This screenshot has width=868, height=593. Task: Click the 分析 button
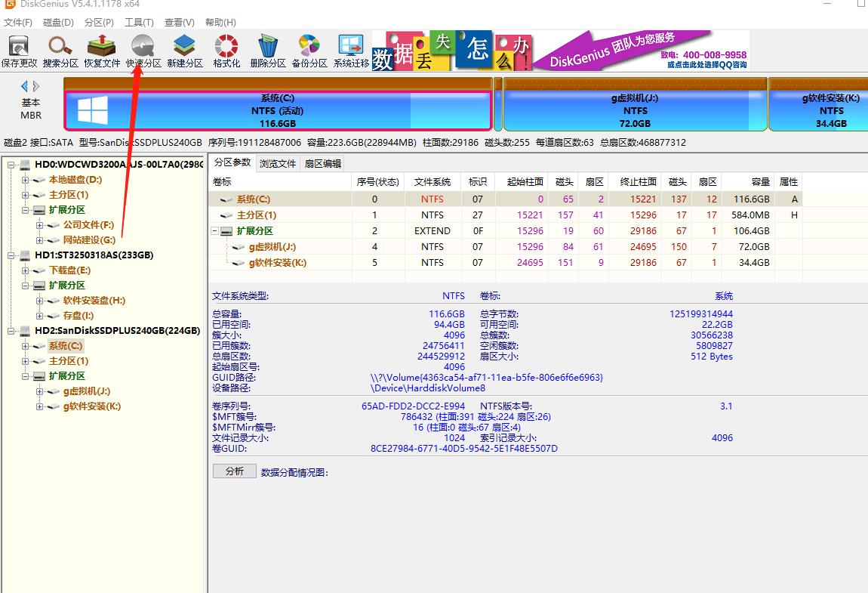[233, 472]
